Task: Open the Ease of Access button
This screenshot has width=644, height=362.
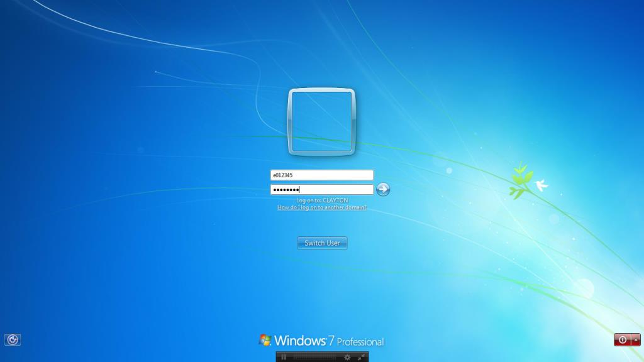Action: [13, 339]
